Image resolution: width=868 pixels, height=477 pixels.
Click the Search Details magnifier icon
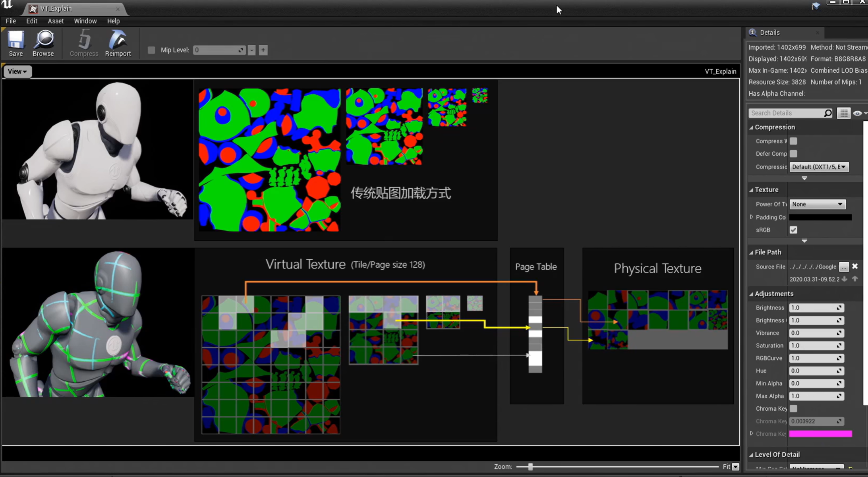point(828,113)
